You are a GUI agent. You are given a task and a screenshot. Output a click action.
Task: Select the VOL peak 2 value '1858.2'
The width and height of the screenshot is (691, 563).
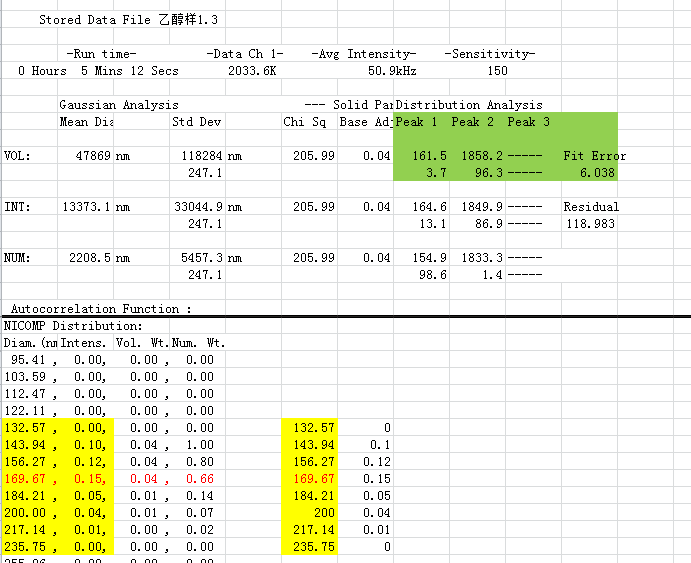(482, 156)
